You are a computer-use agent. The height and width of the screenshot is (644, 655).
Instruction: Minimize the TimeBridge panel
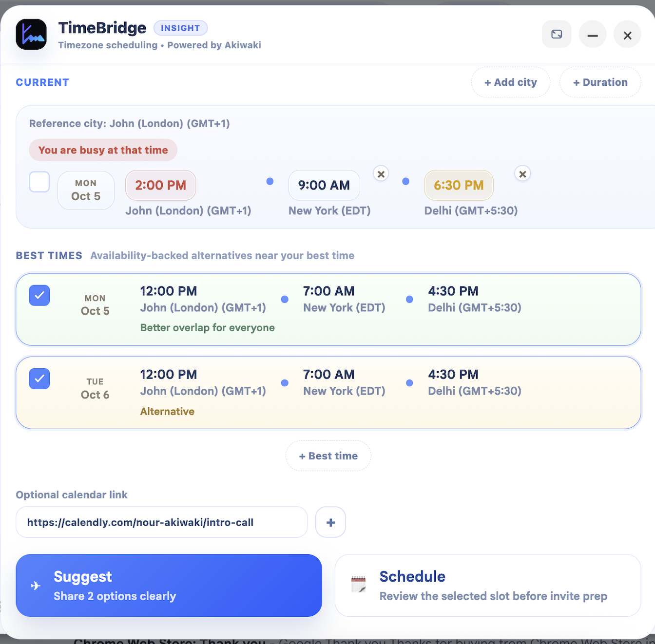click(x=592, y=35)
